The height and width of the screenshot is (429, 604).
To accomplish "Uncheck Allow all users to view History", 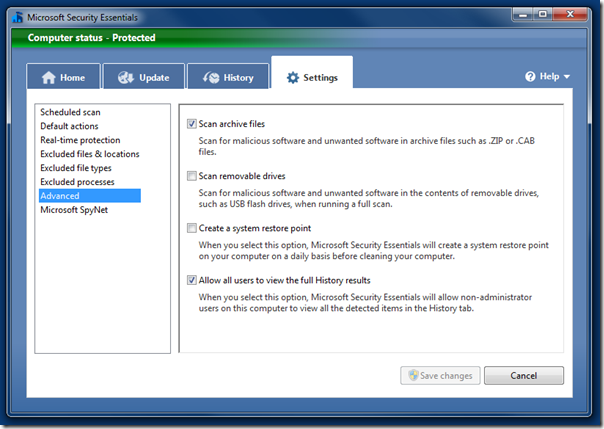I will [191, 280].
